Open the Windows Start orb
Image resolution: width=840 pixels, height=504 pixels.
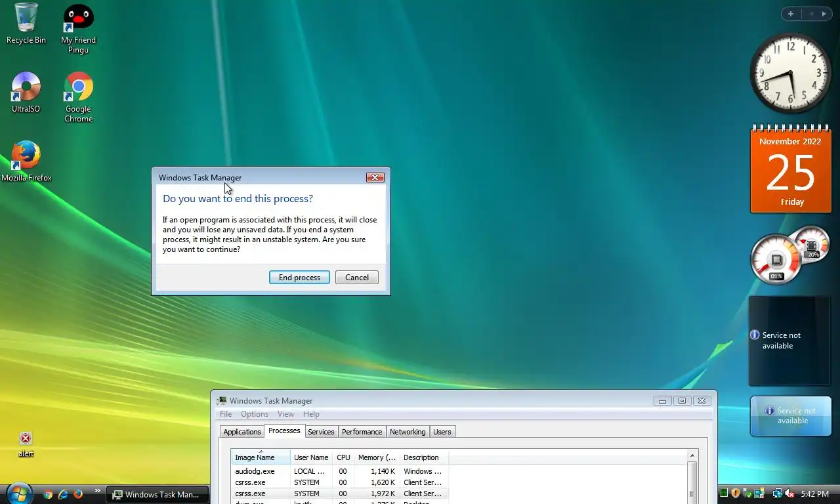pos(18,492)
